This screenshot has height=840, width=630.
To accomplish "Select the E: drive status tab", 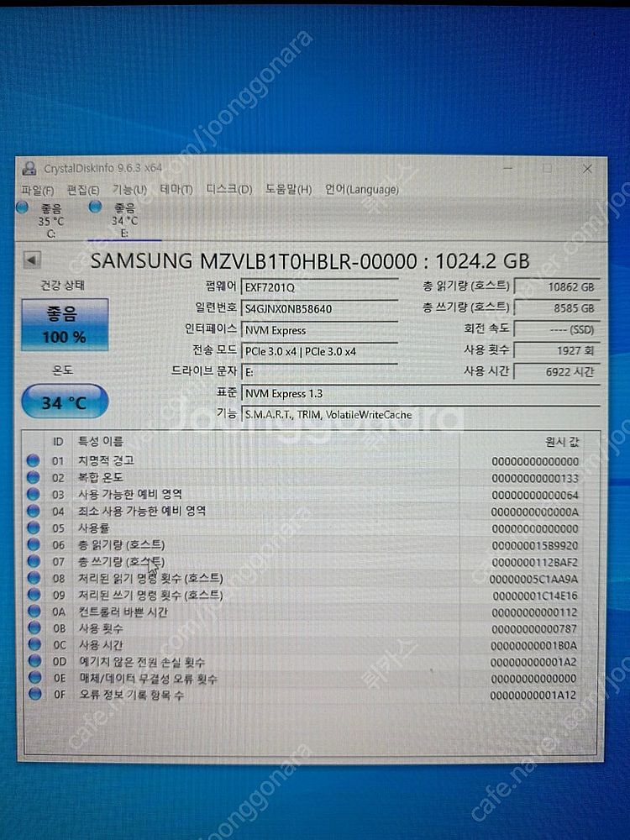I will point(124,220).
